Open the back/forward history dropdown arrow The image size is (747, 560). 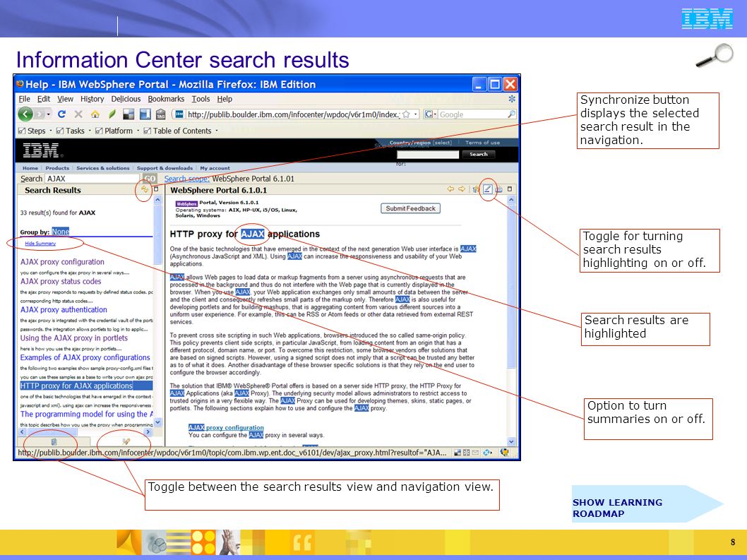tap(49, 114)
